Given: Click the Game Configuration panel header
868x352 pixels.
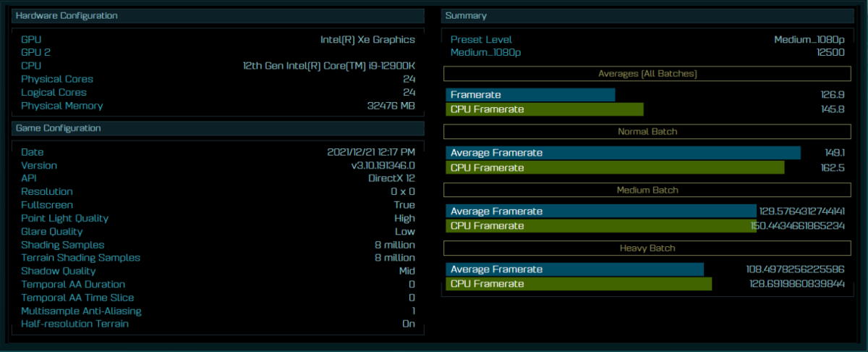Looking at the screenshot, I should (x=217, y=128).
